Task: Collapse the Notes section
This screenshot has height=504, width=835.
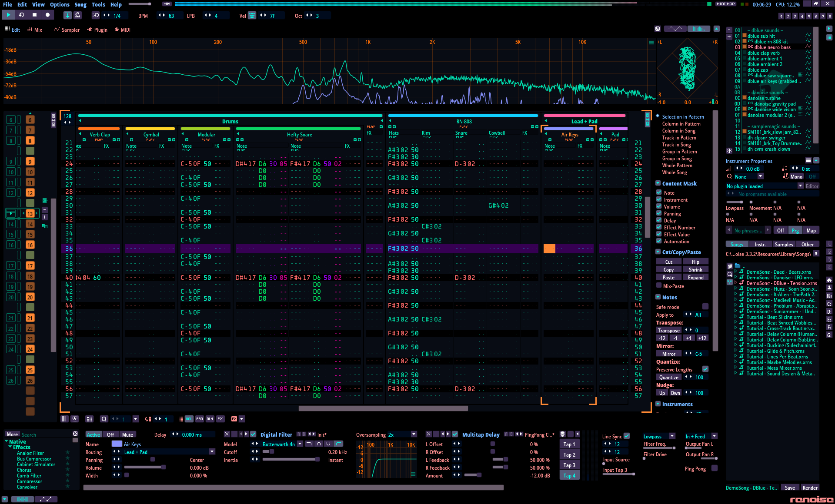Action: (658, 297)
